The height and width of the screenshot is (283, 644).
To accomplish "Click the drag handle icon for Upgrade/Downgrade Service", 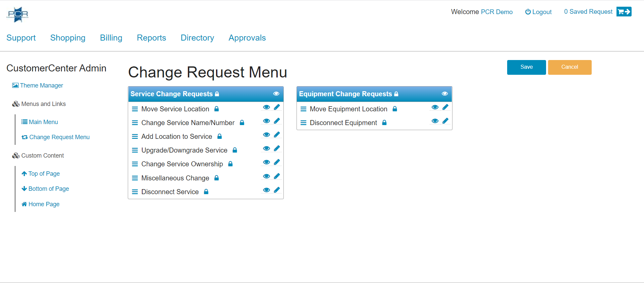I will pos(135,150).
